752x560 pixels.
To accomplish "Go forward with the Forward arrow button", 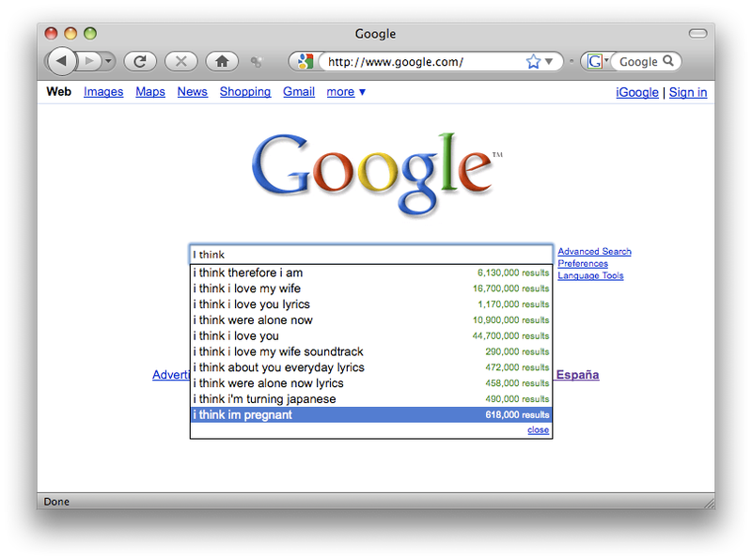I will point(88,61).
